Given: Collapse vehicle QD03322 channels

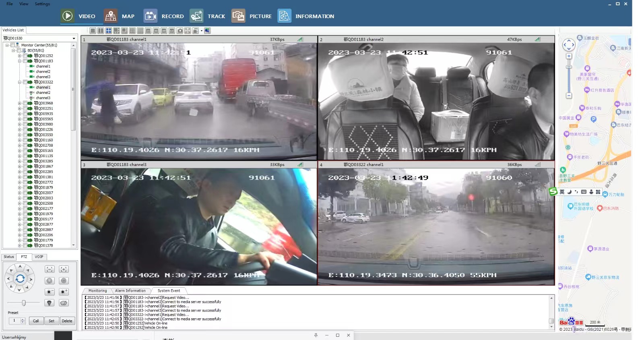Looking at the screenshot, I should click(19, 82).
